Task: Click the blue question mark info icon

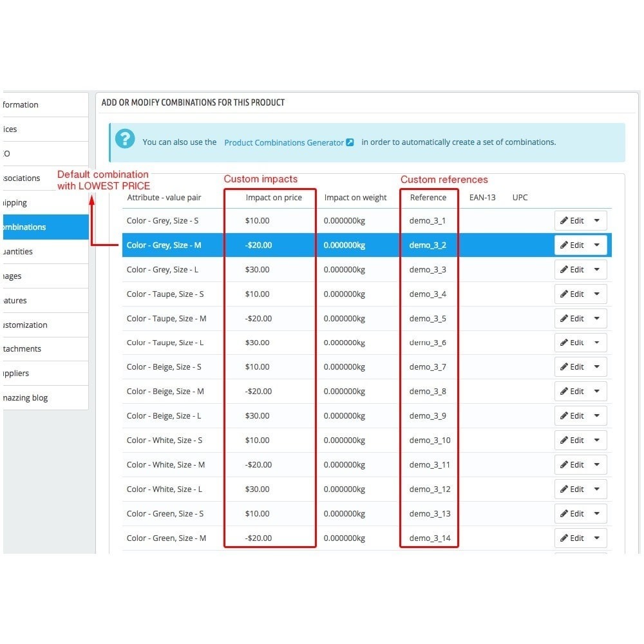Action: pos(125,139)
